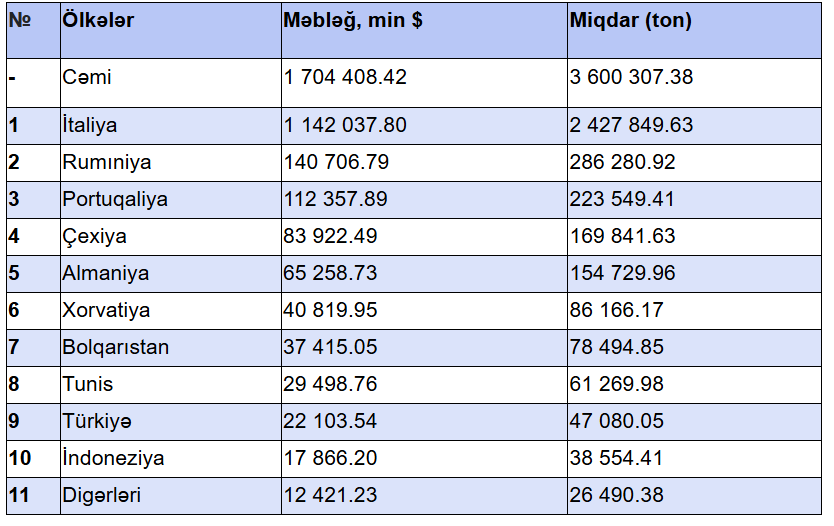The height and width of the screenshot is (526, 834).
Task: Click the № column header
Action: (x=19, y=20)
